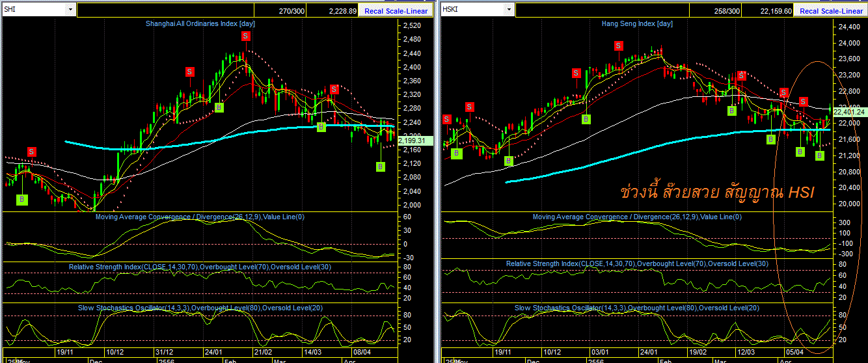The height and width of the screenshot is (363, 868).
Task: Click the MACD indicator label under the Shanghai chart
Action: click(x=200, y=217)
